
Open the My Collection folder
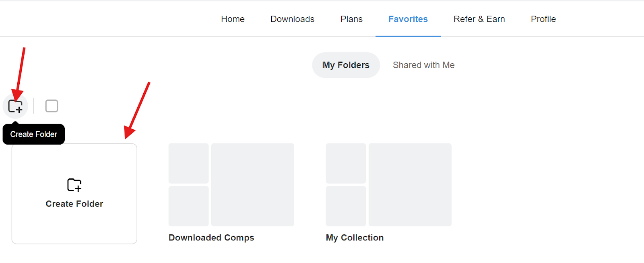point(388,185)
